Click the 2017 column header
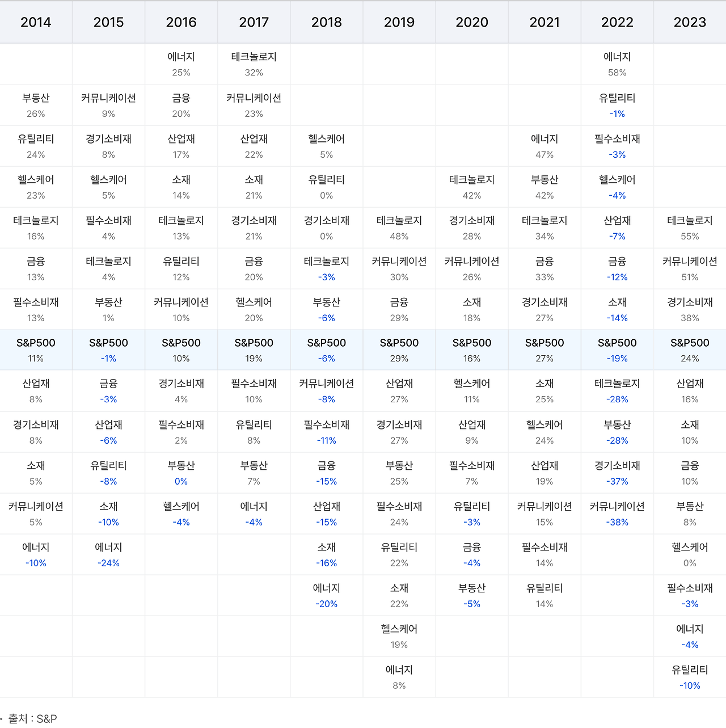726x728 pixels. pyautogui.click(x=254, y=22)
